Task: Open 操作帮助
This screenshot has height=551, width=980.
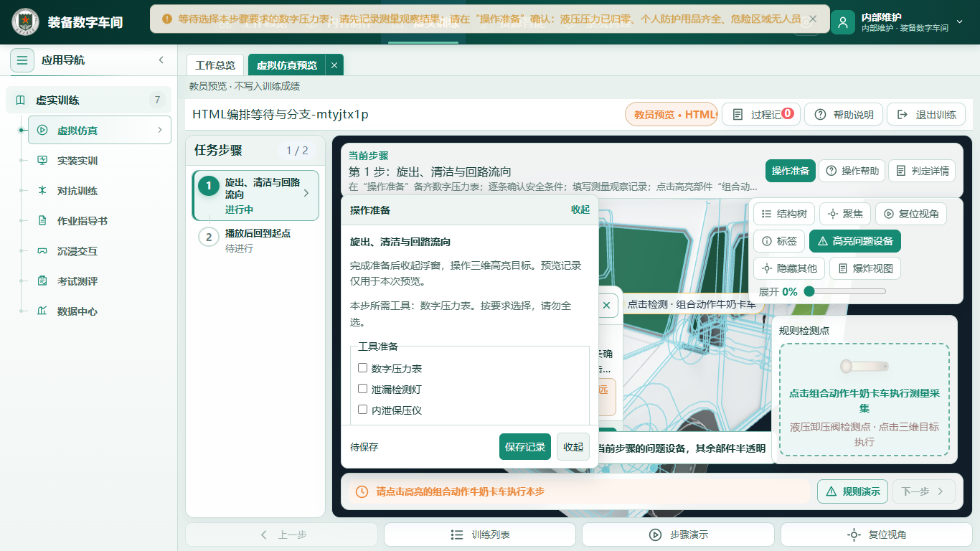Action: (852, 171)
